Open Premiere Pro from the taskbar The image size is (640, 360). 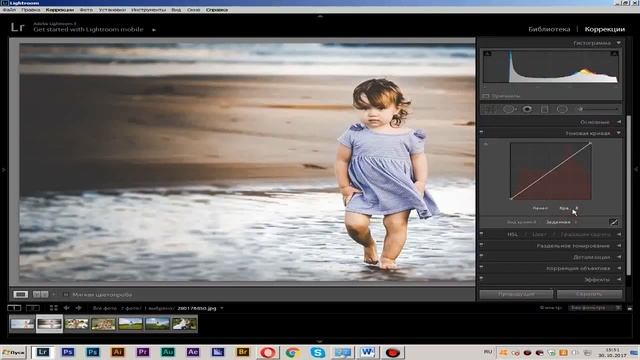pyautogui.click(x=143, y=352)
